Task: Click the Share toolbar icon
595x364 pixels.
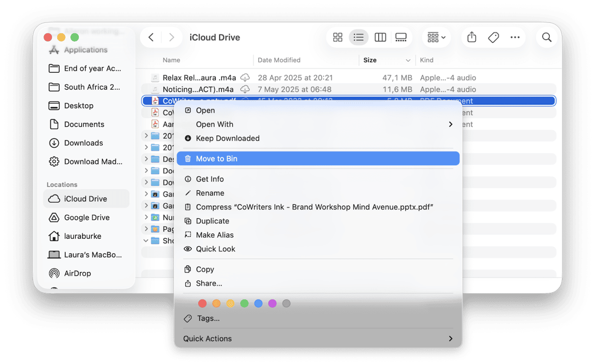Action: pos(472,38)
